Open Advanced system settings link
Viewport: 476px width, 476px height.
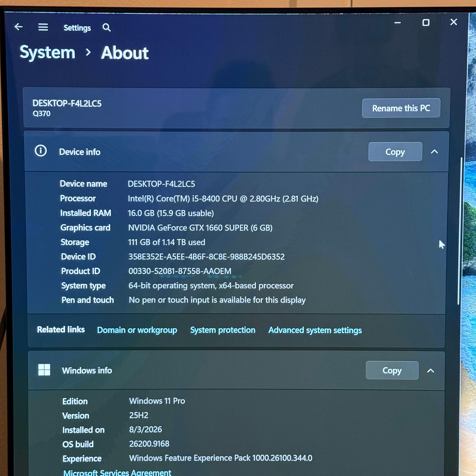(x=315, y=330)
